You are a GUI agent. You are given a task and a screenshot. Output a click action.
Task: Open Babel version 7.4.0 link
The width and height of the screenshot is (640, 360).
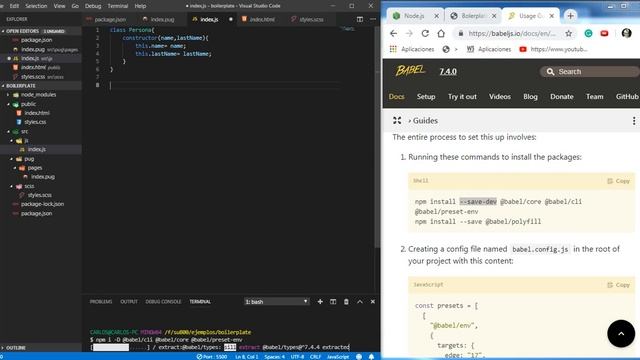448,71
